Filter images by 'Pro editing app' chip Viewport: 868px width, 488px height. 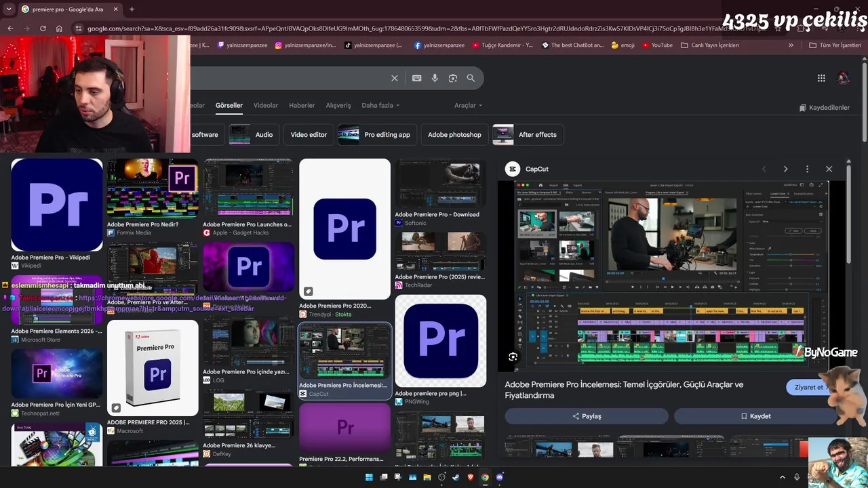376,135
